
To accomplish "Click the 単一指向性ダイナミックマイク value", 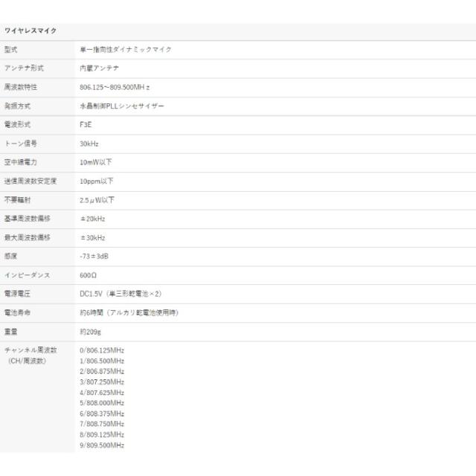I will [x=126, y=50].
